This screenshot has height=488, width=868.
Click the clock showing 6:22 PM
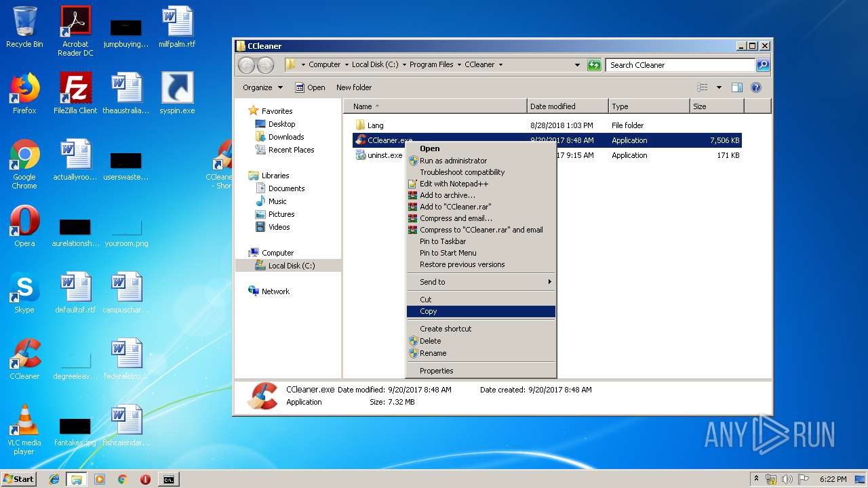(833, 479)
